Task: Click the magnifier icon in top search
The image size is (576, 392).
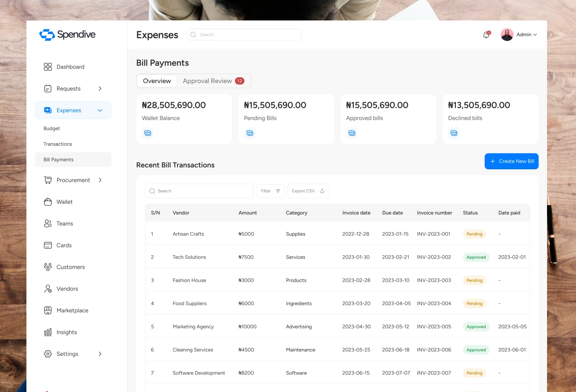Action: pos(193,35)
